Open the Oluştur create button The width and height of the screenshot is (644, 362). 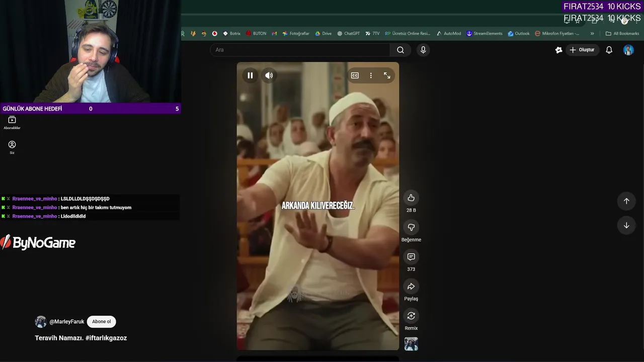click(582, 50)
